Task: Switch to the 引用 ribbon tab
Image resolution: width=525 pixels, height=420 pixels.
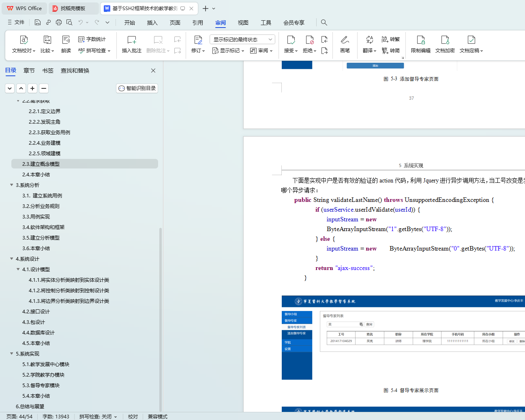Action: 198,23
